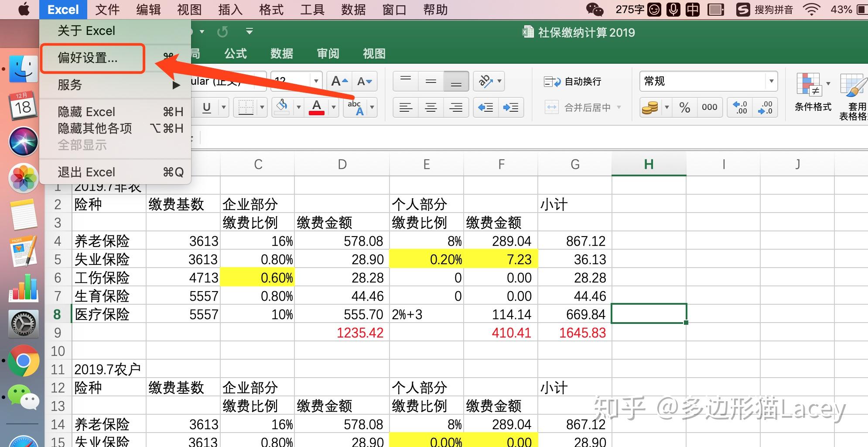
Task: Increase the cell indent
Action: [511, 107]
